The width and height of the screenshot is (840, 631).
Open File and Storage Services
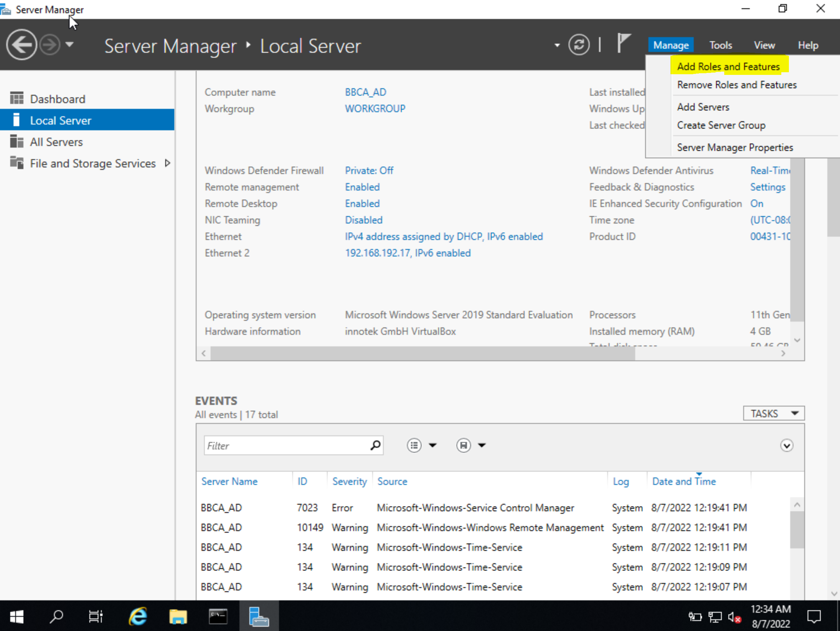coord(93,163)
